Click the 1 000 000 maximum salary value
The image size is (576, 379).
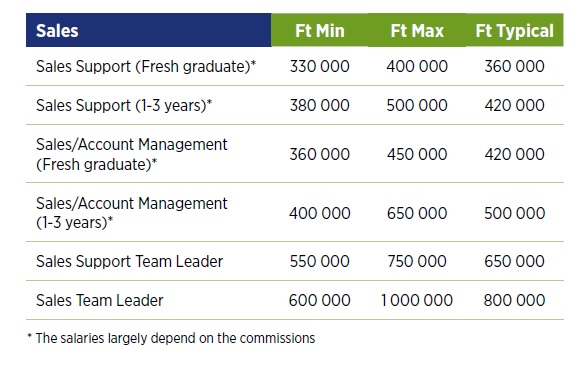coord(417,300)
